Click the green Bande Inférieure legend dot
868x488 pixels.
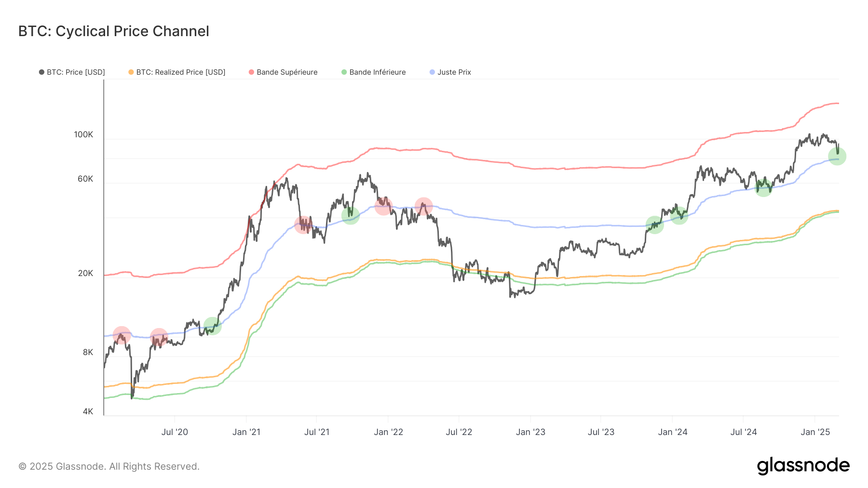[344, 72]
